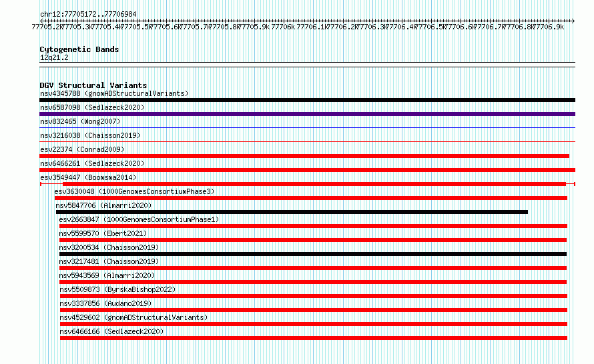The image size is (594, 364).
Task: Click the 12q21.2 band label
Action: point(54,57)
